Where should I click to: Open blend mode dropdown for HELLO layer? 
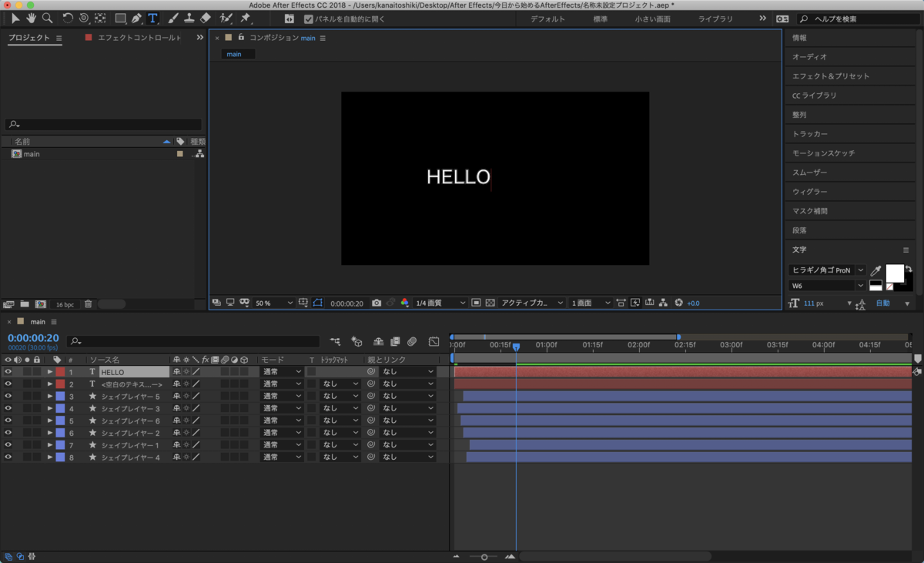click(281, 372)
